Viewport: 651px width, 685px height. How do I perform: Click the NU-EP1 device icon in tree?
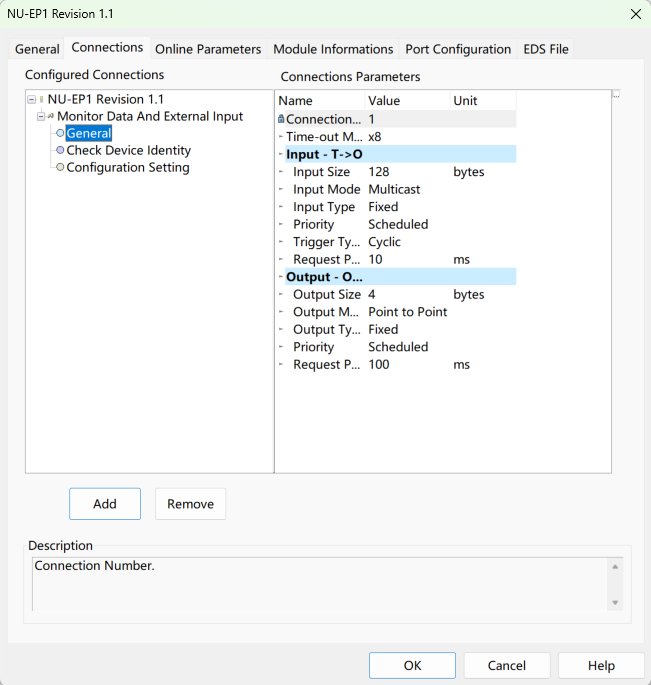coord(42,100)
